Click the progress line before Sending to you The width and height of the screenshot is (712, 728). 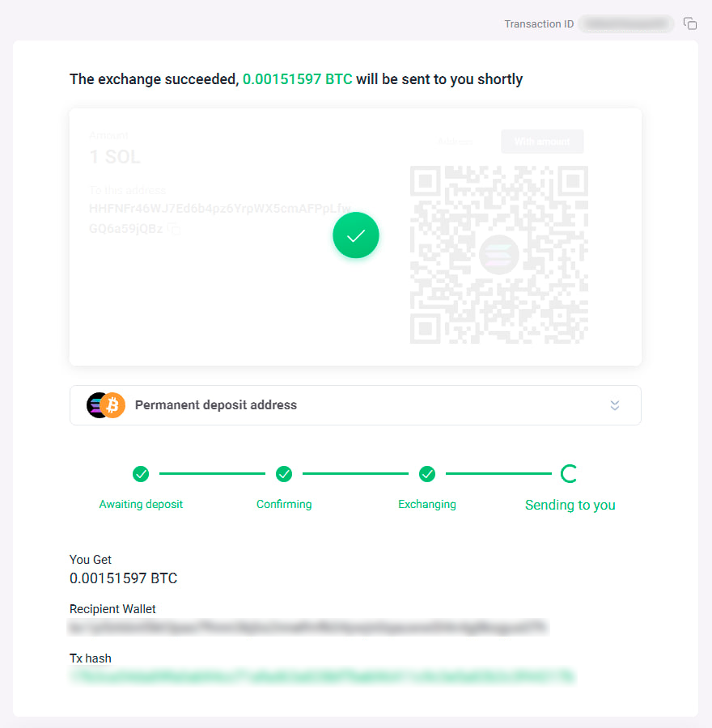(498, 473)
